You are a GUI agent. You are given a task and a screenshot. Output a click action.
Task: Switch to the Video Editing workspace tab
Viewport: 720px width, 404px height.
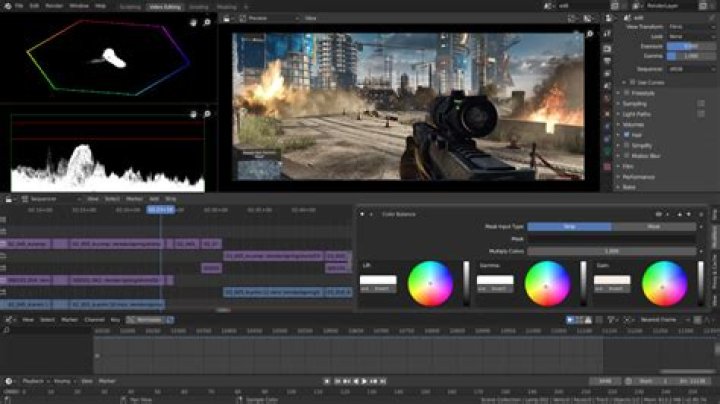[x=165, y=7]
